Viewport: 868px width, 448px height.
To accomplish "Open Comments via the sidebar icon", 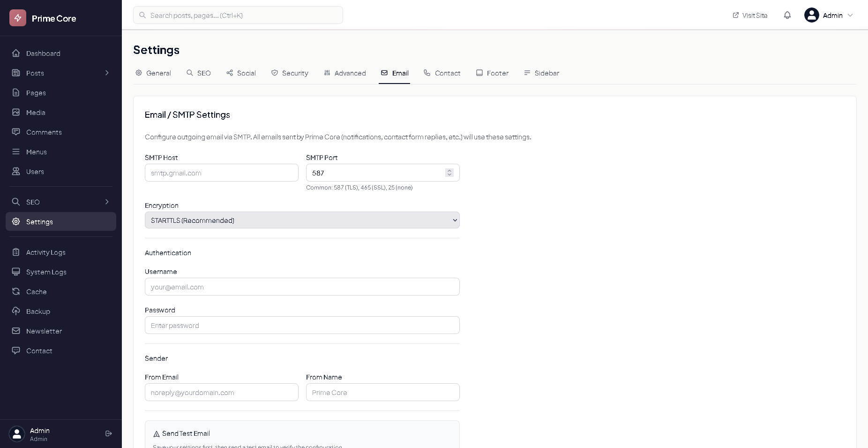I will point(16,132).
